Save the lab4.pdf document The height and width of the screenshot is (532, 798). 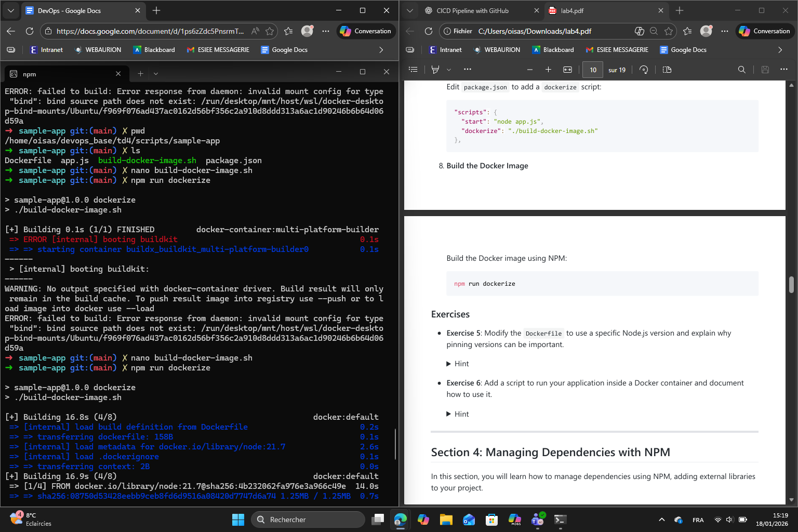pyautogui.click(x=765, y=69)
